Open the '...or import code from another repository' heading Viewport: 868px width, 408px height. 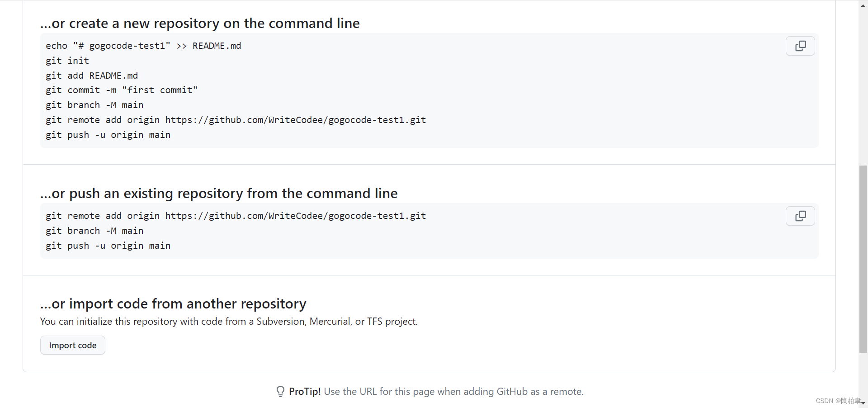tap(173, 304)
